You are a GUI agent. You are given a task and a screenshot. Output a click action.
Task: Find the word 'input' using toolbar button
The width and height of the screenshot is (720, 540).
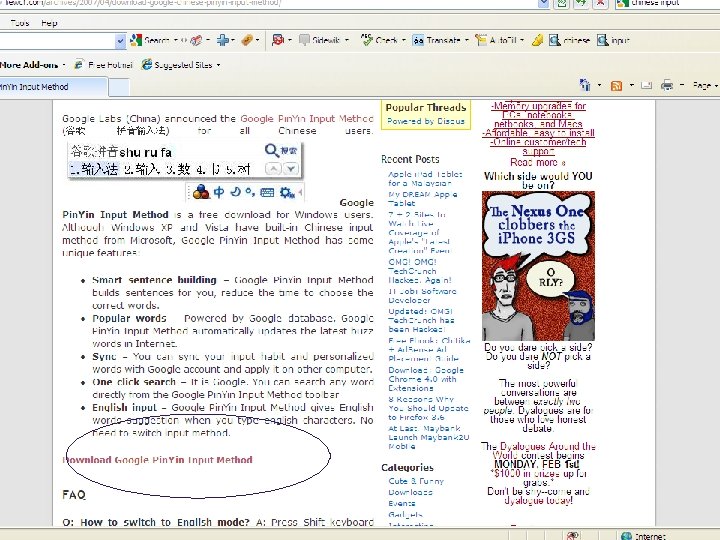613,40
